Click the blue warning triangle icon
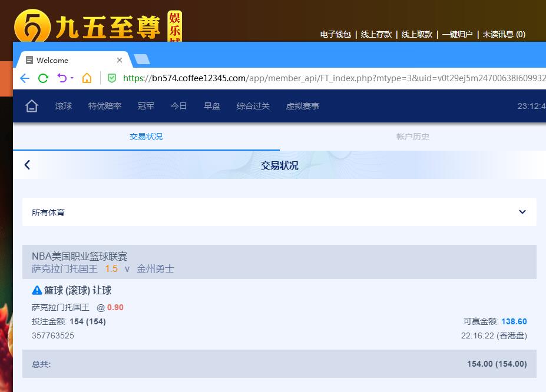This screenshot has height=392, width=546. [37, 290]
